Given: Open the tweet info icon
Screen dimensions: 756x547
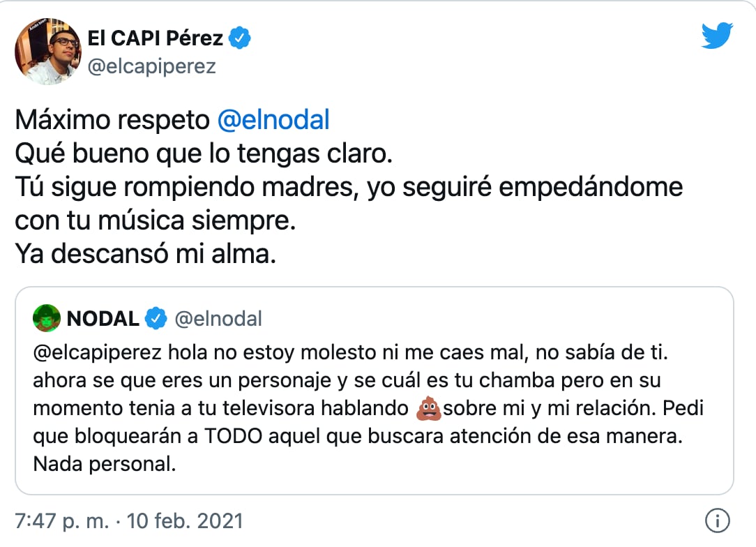Looking at the screenshot, I should coord(718,520).
